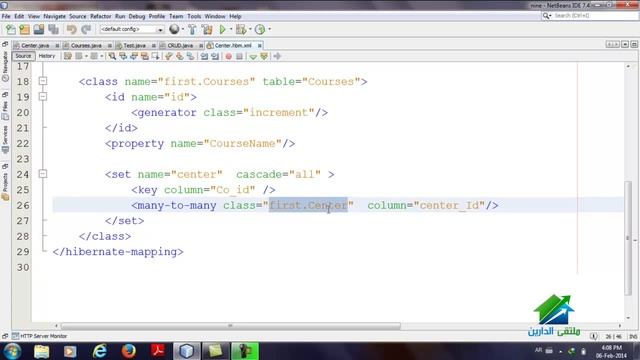Open dropdown arrow next to globe icon
640x360 pixels.
pyautogui.click(x=182, y=29)
